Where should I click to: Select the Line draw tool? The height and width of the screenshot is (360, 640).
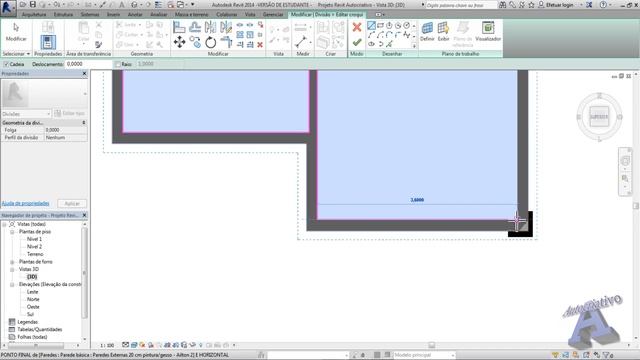(371, 26)
